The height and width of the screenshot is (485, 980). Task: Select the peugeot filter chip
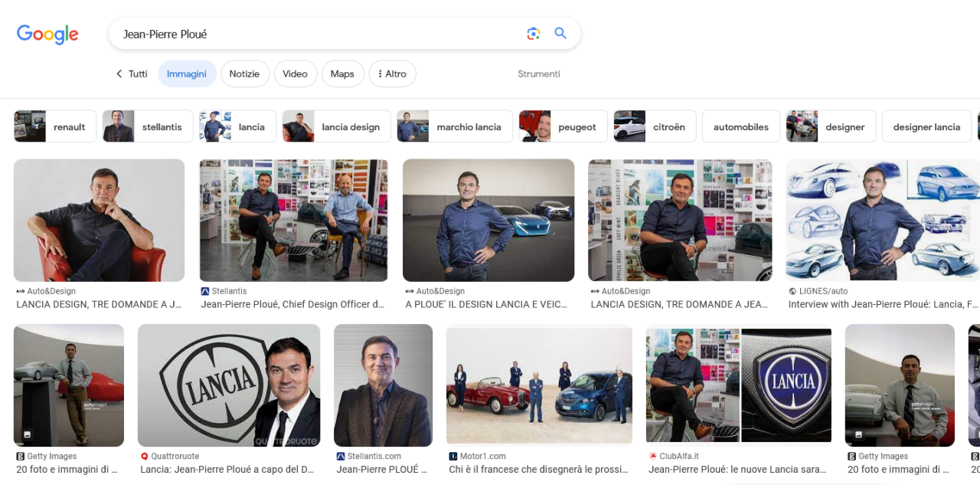(563, 126)
